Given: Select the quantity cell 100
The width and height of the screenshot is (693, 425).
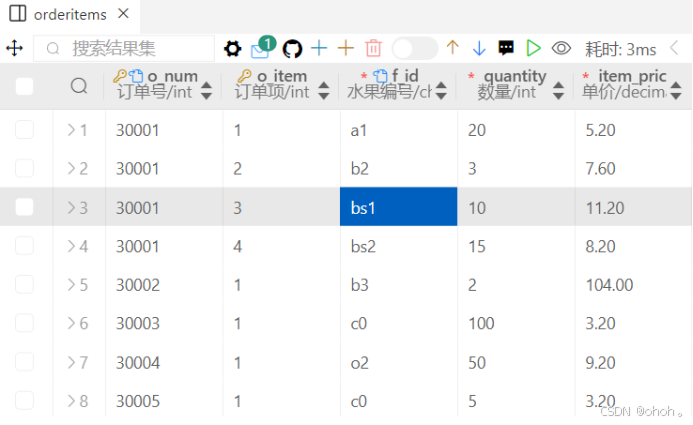Looking at the screenshot, I should 516,323.
